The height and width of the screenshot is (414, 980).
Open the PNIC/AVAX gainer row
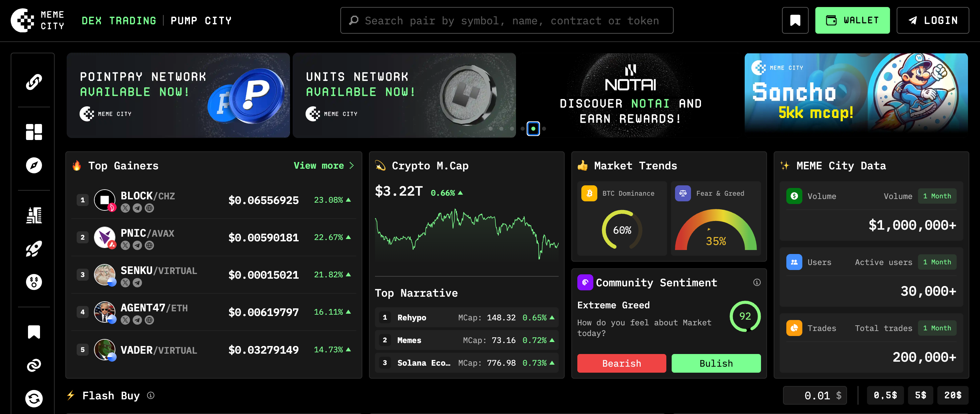coord(214,237)
